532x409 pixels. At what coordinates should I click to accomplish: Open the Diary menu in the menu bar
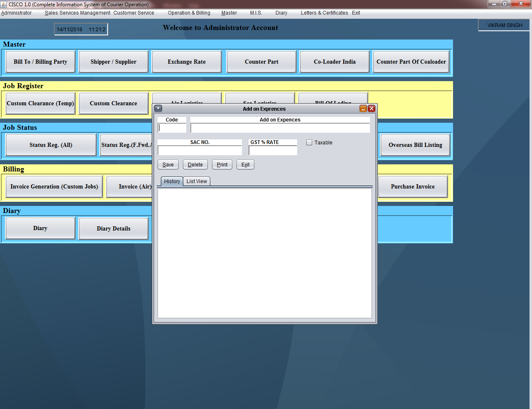point(281,13)
